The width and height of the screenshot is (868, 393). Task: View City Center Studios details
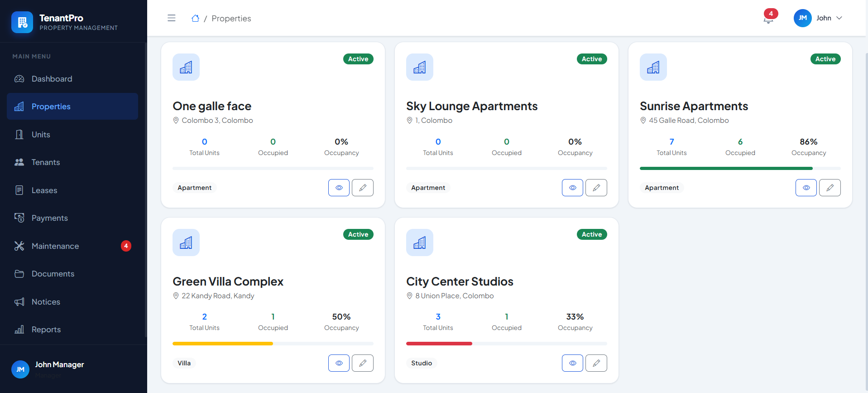click(x=572, y=363)
